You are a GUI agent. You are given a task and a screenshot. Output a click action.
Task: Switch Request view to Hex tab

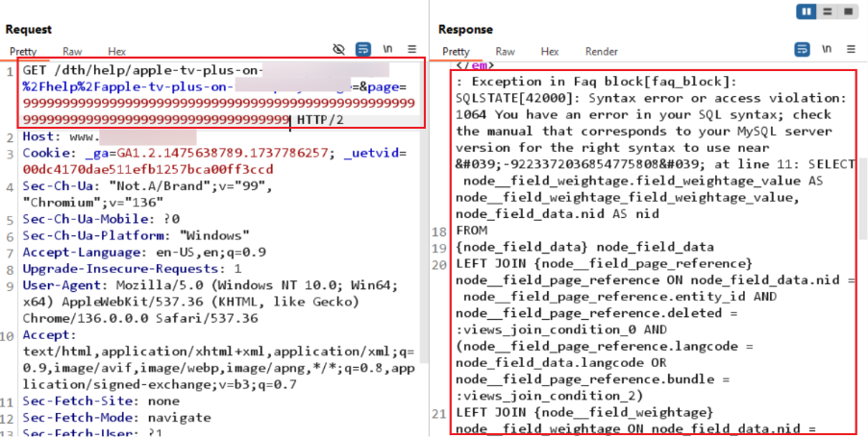[116, 52]
